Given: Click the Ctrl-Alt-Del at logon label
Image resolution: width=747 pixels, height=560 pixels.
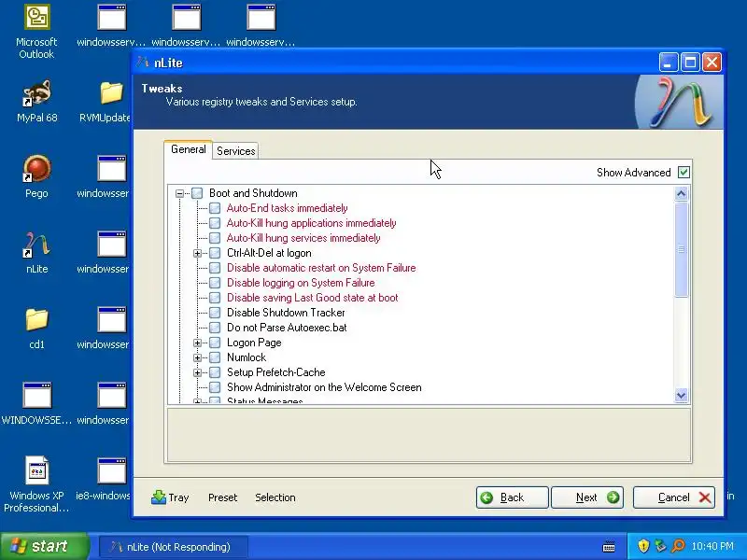Looking at the screenshot, I should 269,253.
